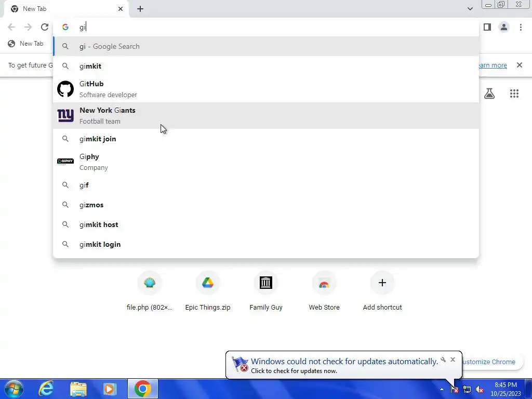Select the 'gimkit host' suggestion
The image size is (532, 399).
[266, 224]
